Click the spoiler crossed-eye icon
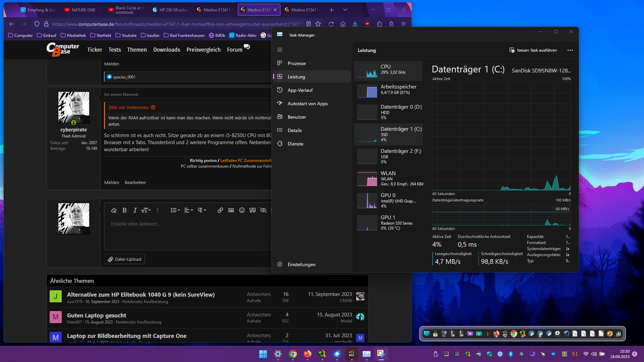644x362 pixels. [263, 210]
